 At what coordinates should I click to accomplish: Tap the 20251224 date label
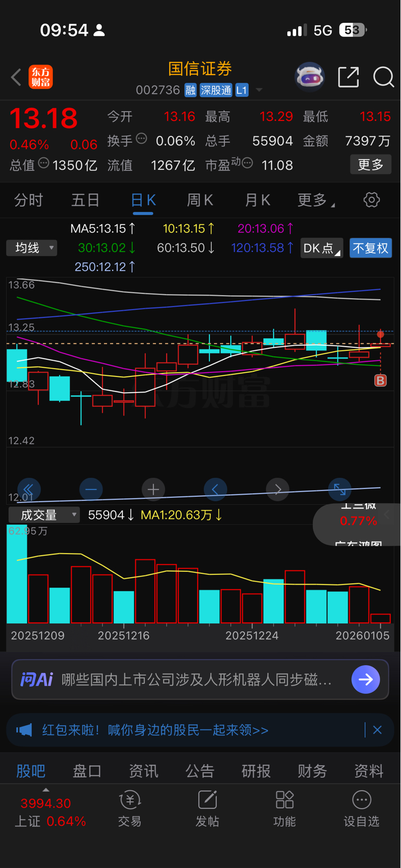252,635
